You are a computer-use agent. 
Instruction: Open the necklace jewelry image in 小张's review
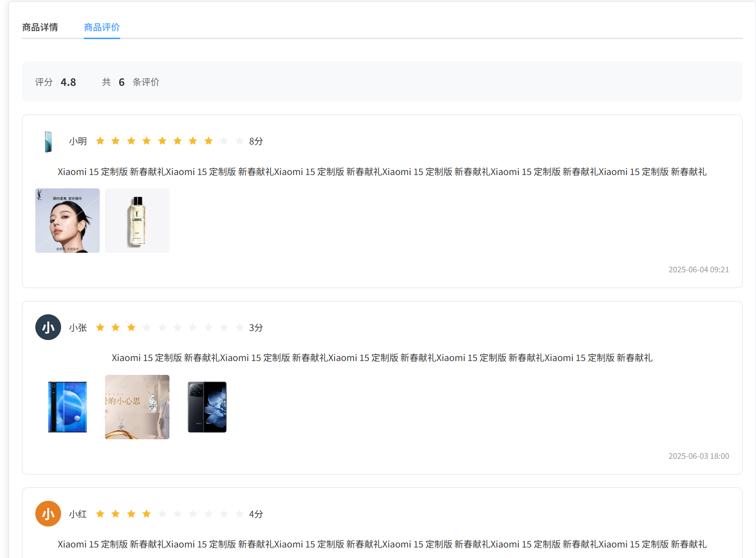[x=137, y=407]
